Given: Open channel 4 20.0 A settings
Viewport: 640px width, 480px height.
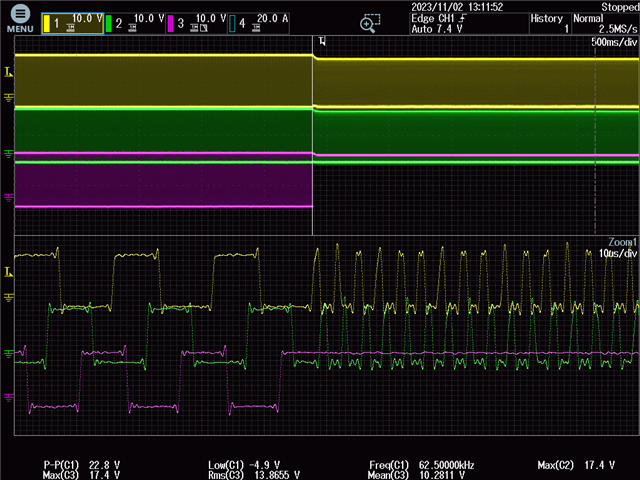Looking at the screenshot, I should [x=258, y=22].
